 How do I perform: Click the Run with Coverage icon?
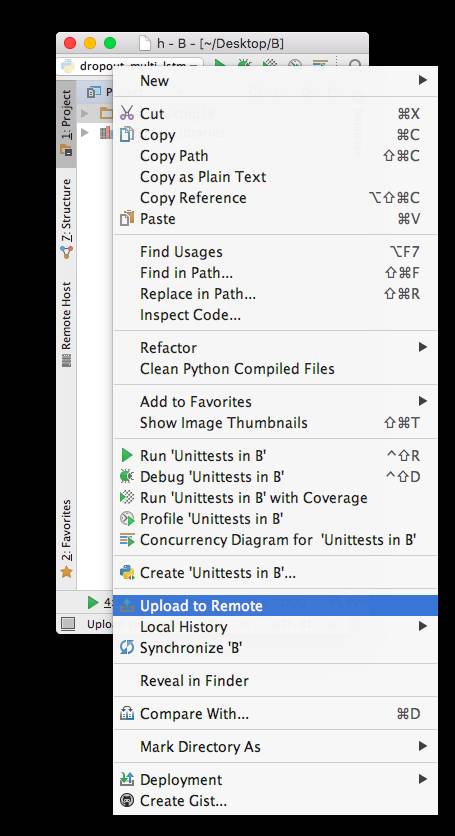pyautogui.click(x=126, y=497)
